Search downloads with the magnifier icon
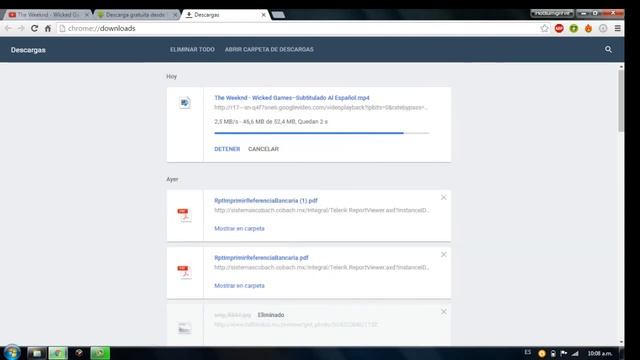 [608, 49]
